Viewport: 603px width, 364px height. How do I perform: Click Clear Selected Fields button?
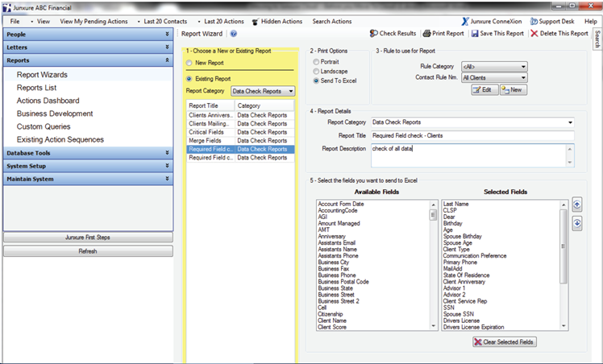(505, 341)
